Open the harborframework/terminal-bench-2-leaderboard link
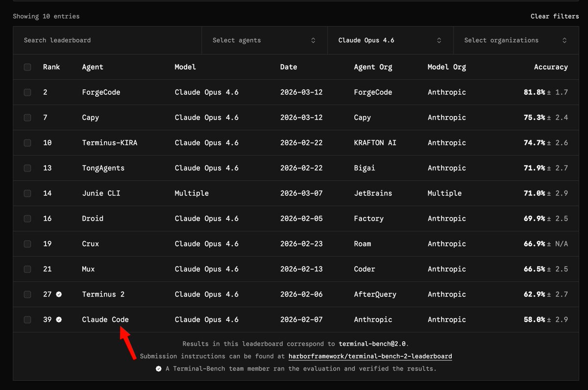 point(370,356)
